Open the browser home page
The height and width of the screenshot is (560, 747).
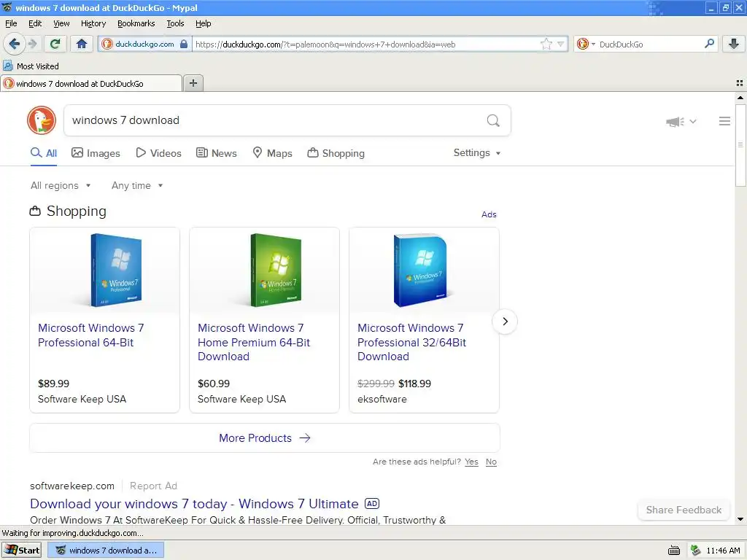pyautogui.click(x=82, y=44)
